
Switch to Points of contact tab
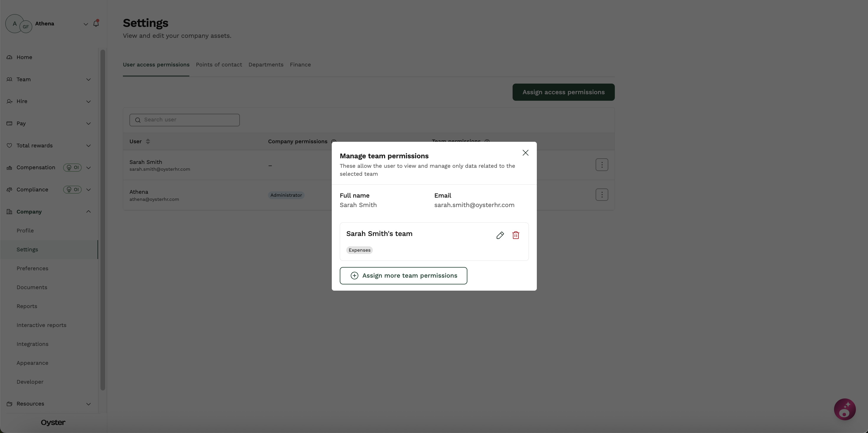(x=219, y=65)
